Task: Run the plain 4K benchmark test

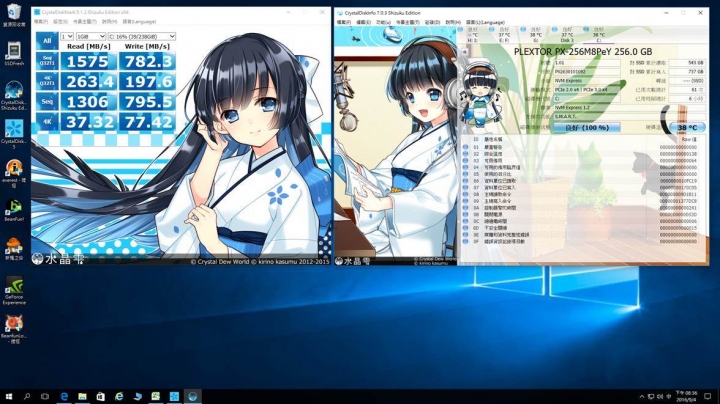Action: [x=47, y=121]
